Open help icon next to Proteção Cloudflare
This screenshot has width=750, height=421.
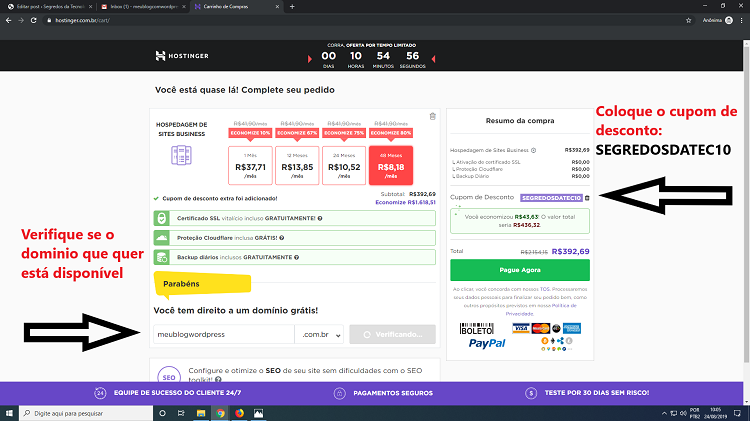pos(282,238)
